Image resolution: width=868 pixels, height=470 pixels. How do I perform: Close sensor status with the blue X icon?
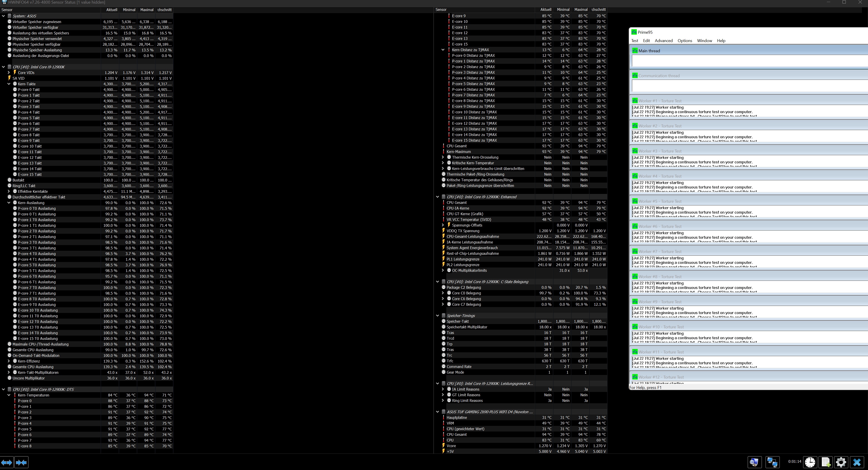[857, 462]
